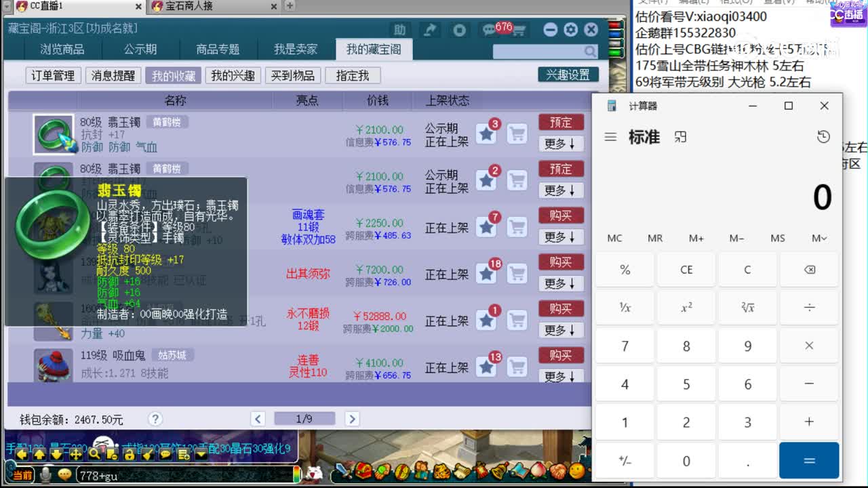Click 购买 for the ¥7200 item
Image resolution: width=868 pixels, height=488 pixels.
click(x=561, y=262)
